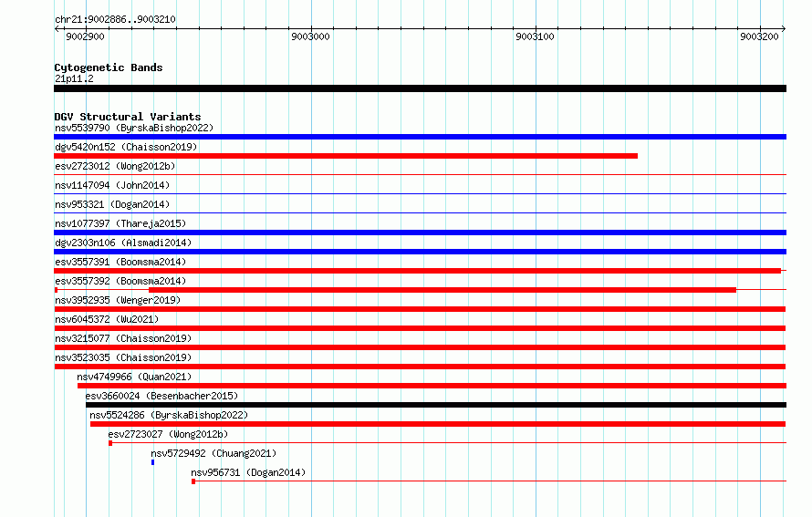The width and height of the screenshot is (812, 517).
Task: Click the esv3557392 (Boomsma2014) label
Action: tap(120, 281)
